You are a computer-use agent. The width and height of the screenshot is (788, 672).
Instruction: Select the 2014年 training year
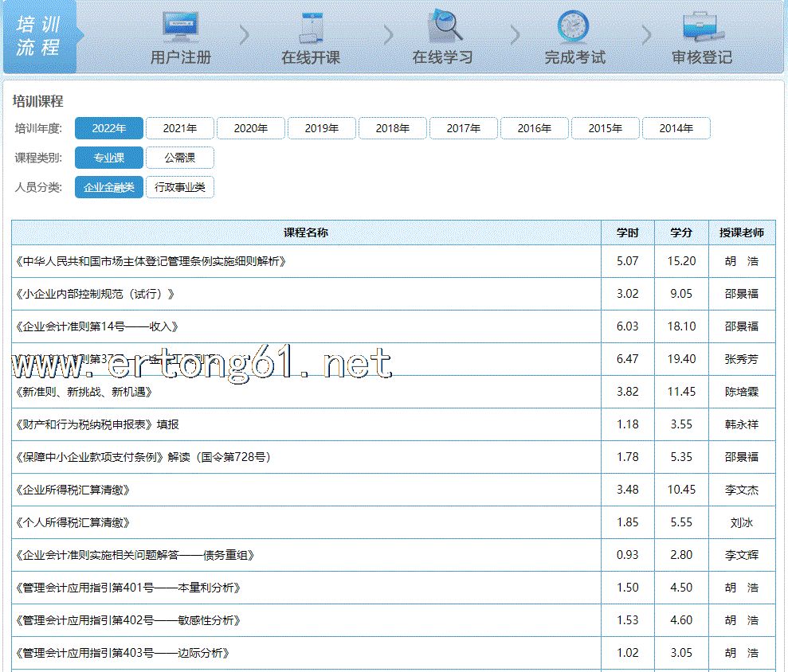[x=676, y=128]
